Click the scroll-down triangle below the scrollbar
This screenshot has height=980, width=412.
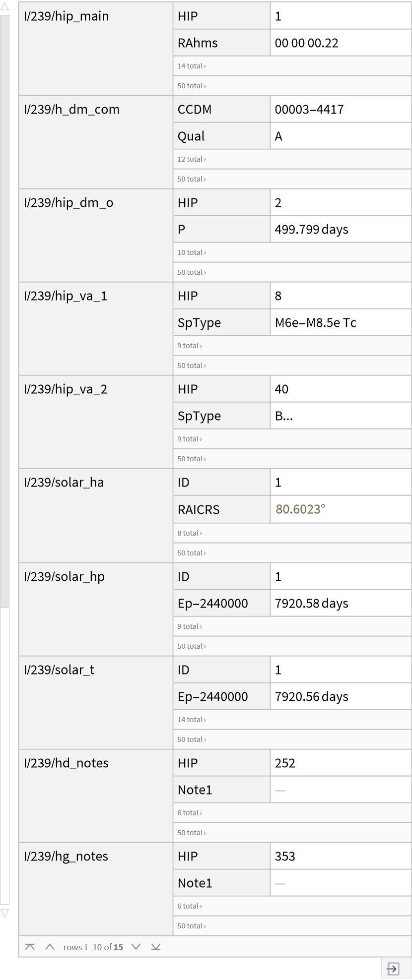[4, 913]
